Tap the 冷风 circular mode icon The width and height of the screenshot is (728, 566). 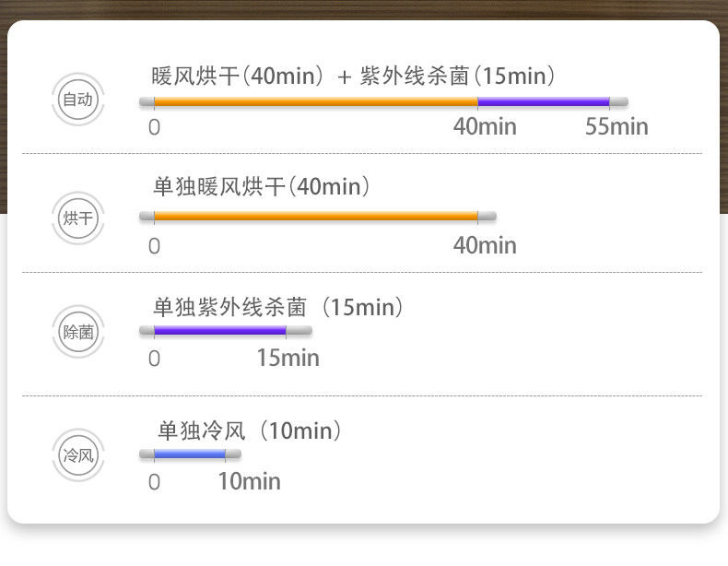(78, 455)
